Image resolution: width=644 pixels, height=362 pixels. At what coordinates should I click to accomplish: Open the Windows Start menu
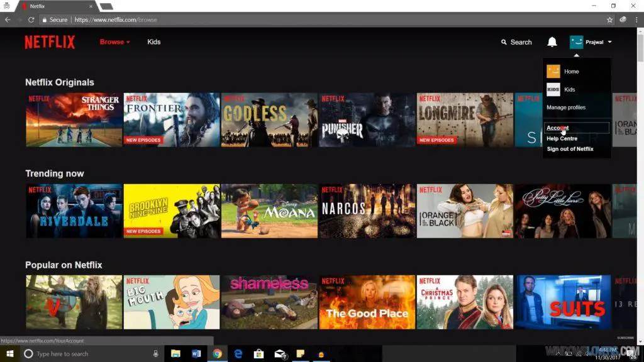click(10, 353)
